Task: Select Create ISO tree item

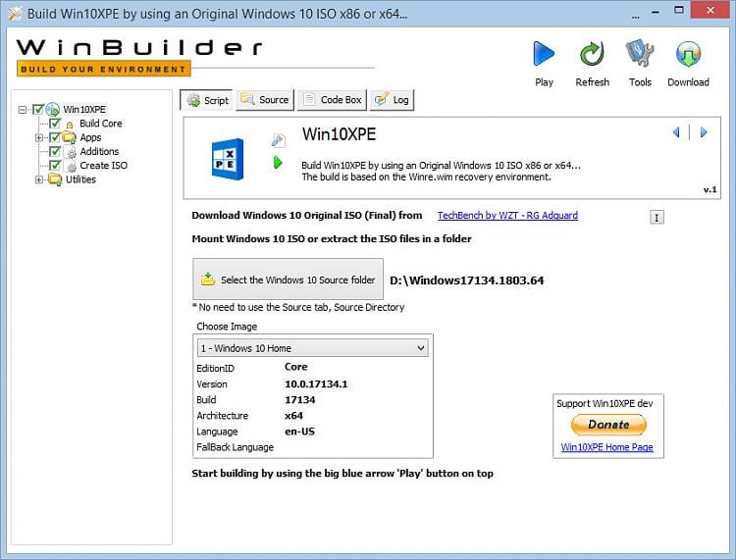Action: (x=103, y=166)
